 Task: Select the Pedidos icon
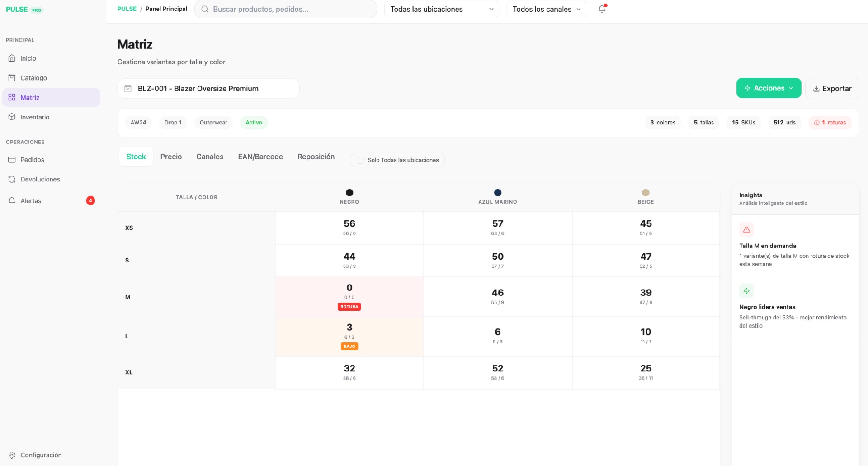12,159
